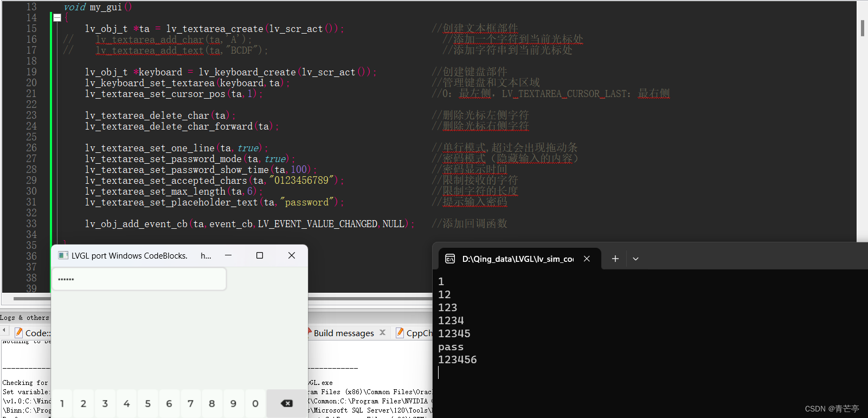
Task: Switch to the Code::Blocks log tab
Action: [33, 333]
